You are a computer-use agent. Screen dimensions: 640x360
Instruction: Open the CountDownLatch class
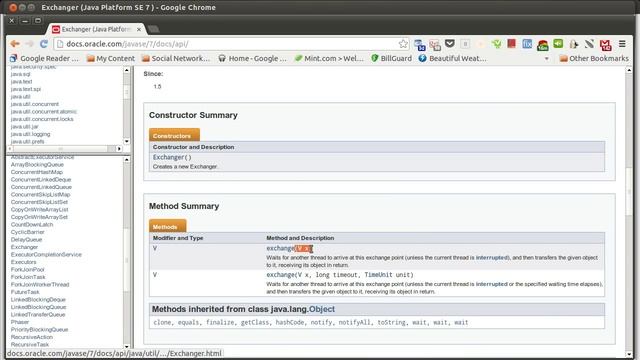click(32, 224)
